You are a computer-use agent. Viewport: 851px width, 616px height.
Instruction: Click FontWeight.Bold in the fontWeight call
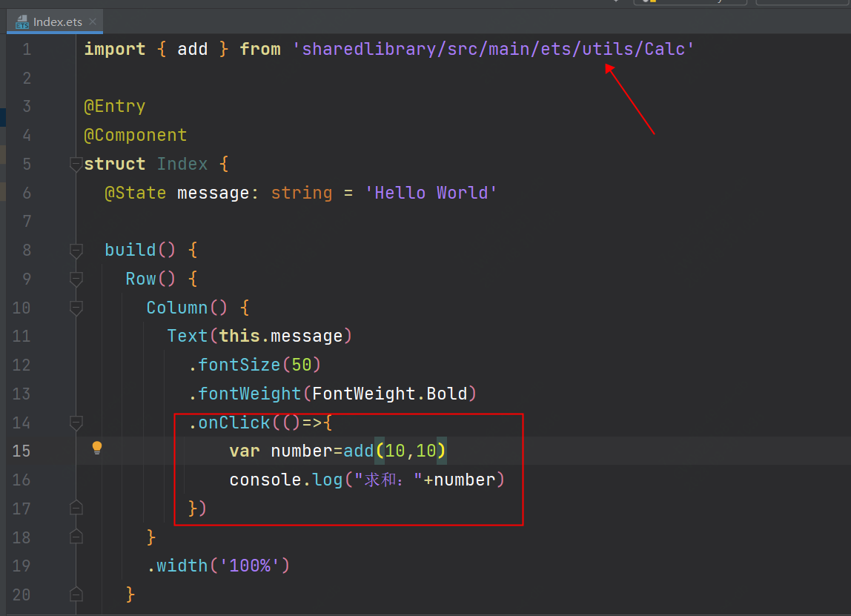click(x=389, y=394)
